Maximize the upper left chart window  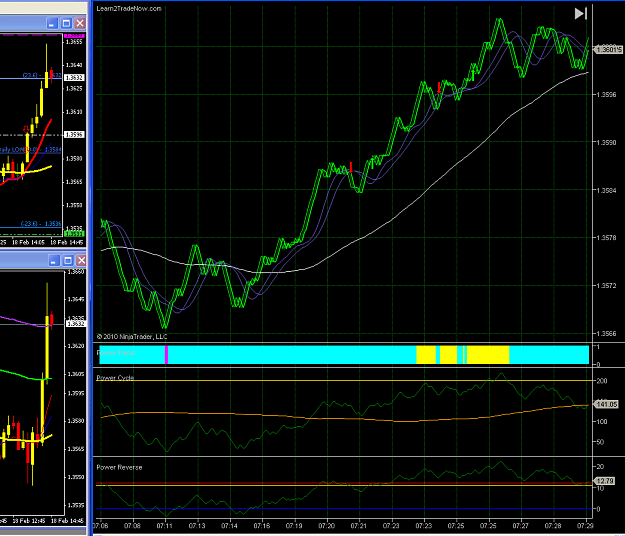click(x=66, y=24)
